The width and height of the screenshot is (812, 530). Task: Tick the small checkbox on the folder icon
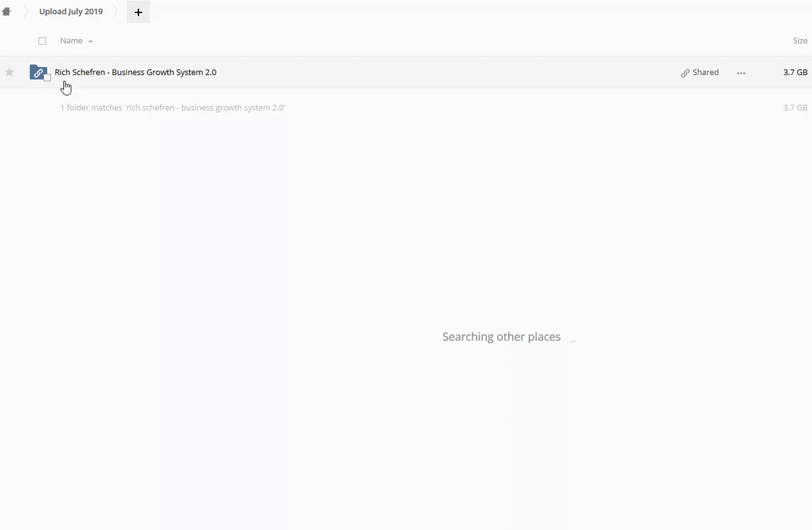[47, 77]
